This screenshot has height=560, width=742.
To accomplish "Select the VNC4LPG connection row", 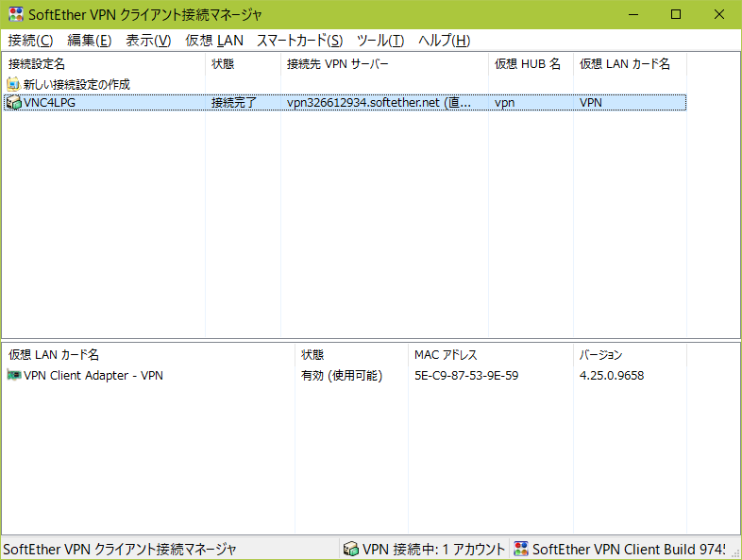I will [x=345, y=102].
